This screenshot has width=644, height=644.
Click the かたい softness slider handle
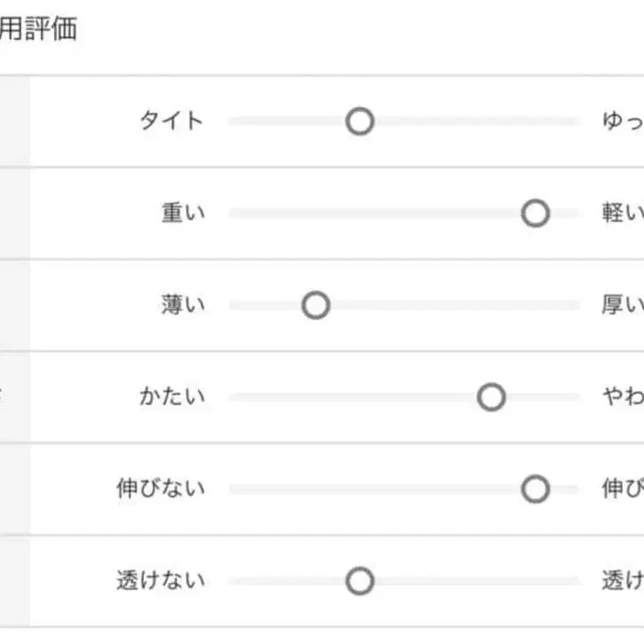tap(491, 397)
